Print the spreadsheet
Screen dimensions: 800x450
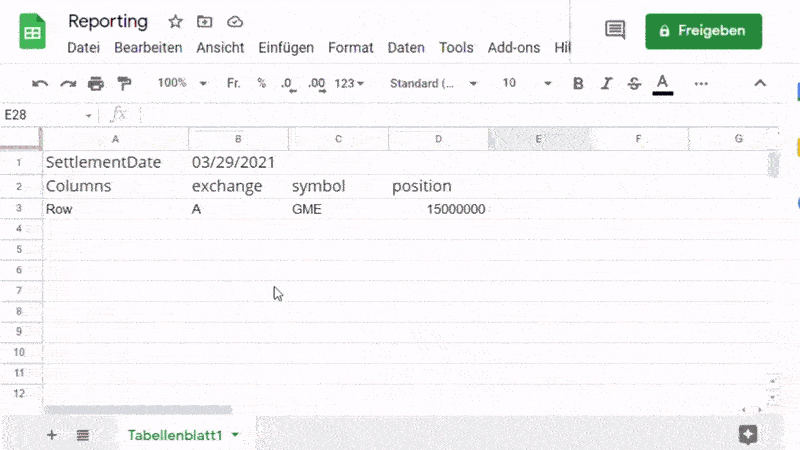tap(96, 83)
